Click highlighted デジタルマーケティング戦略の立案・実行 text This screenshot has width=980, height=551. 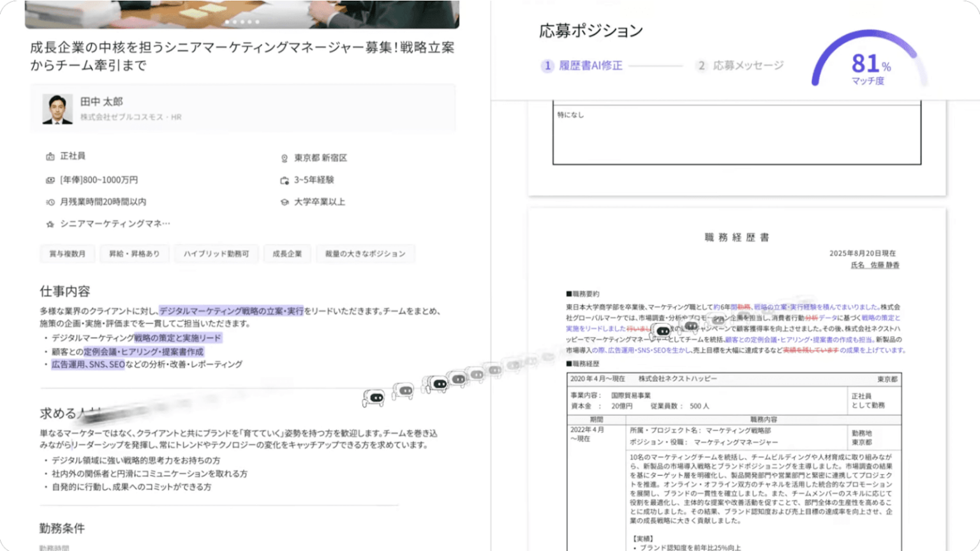[231, 311]
